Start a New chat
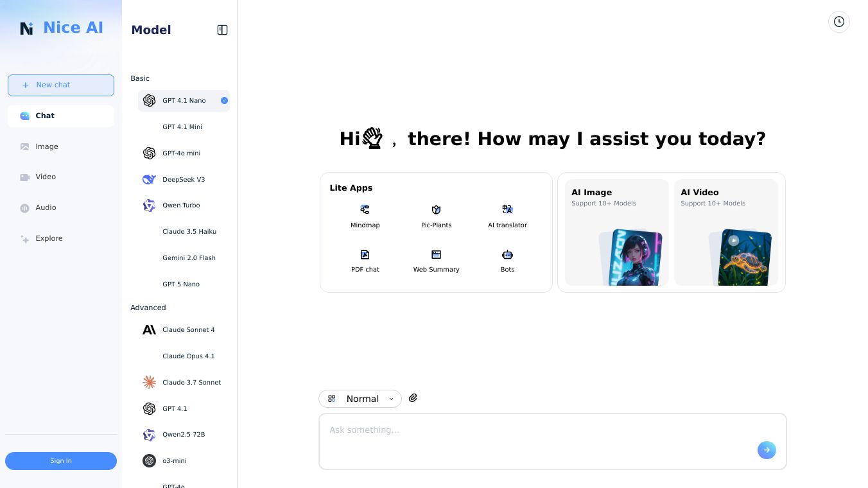 [61, 85]
